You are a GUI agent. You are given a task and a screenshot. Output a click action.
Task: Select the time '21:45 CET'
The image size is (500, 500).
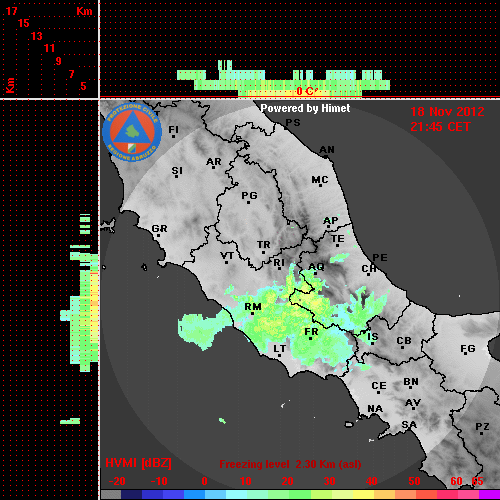(x=440, y=127)
